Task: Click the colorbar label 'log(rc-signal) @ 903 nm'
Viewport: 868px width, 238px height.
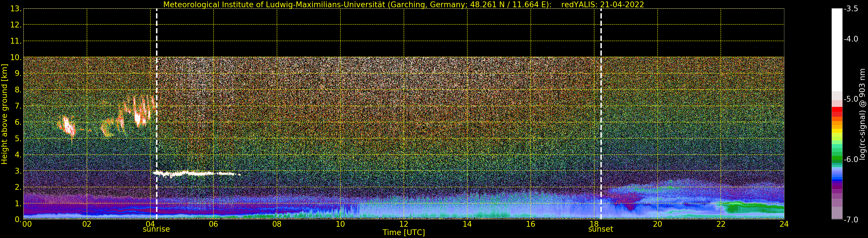Action: coord(862,114)
